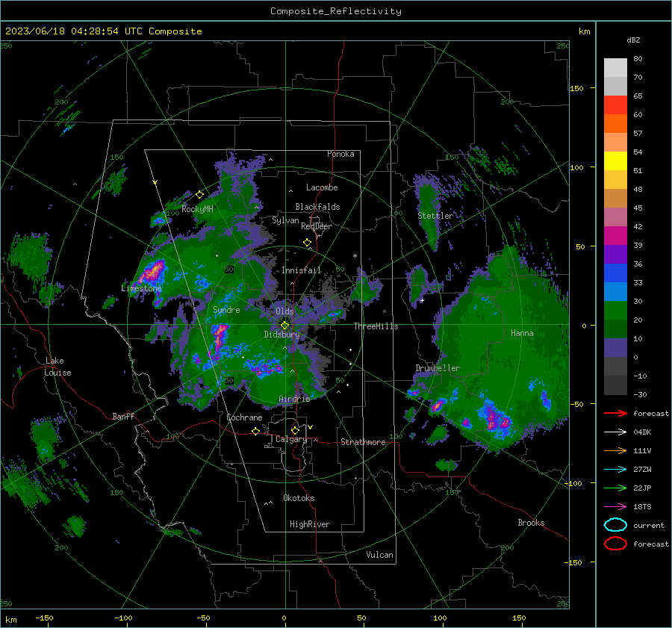Click the intense storm cell near Limestone
The height and width of the screenshot is (628, 672).
pyautogui.click(x=153, y=271)
